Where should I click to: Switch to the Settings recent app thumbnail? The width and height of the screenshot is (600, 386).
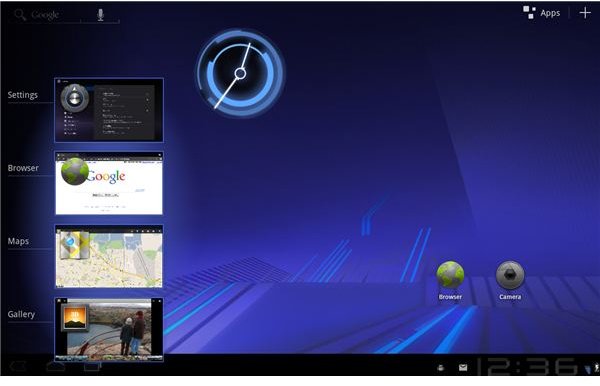click(109, 110)
